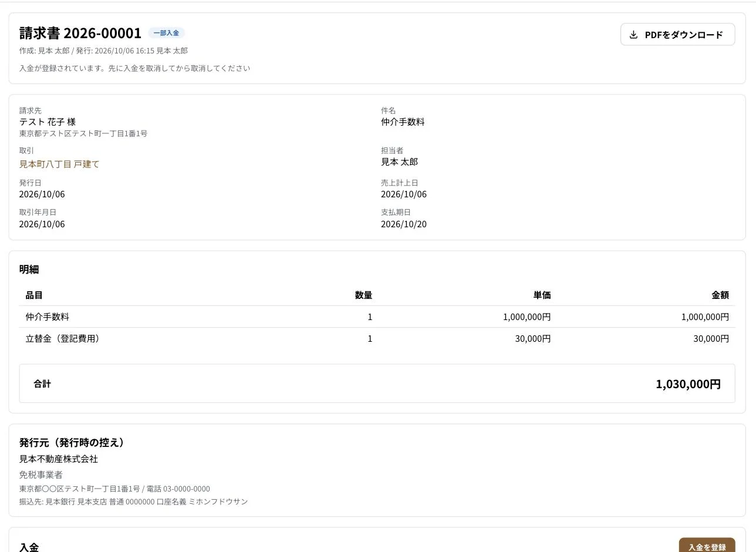Click the 合計 label
Screen dimensions: 756x552
(x=42, y=383)
